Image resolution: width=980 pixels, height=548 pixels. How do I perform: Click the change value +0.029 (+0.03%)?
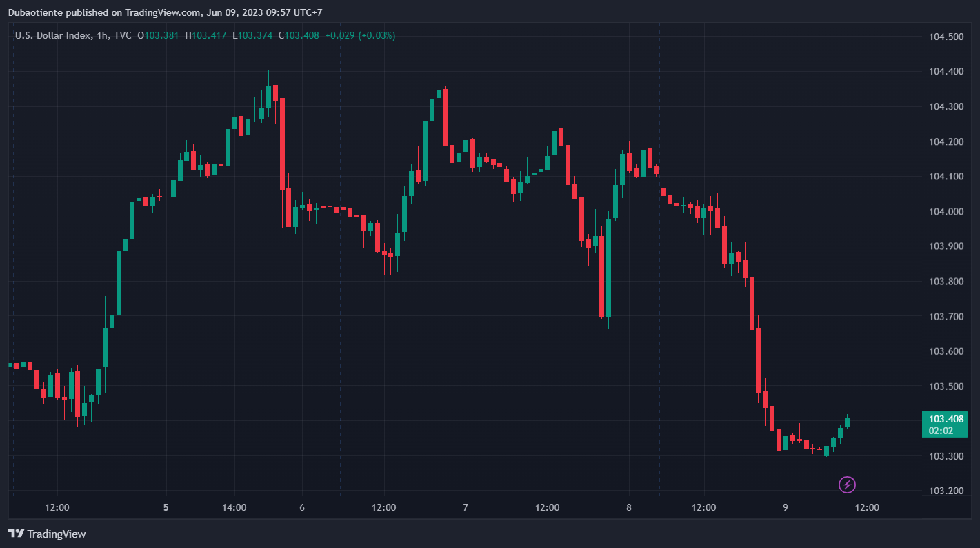coord(360,35)
